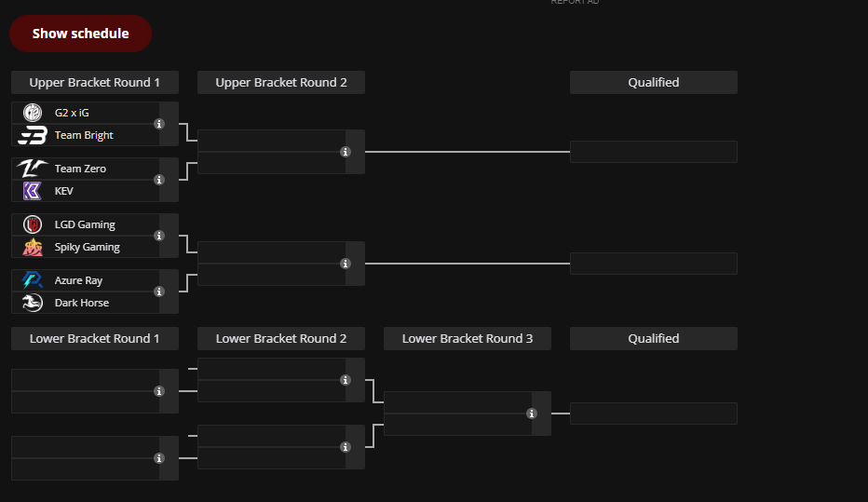Click the empty lower bracket Qualified slot
This screenshot has width=868, height=502.
[654, 414]
